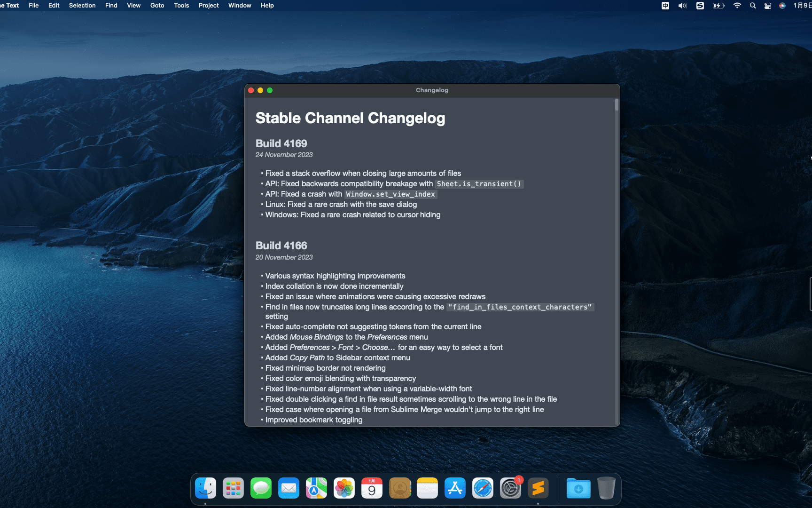Click 'Added Copy Path to Sidebar' line
This screenshot has width=812, height=508.
click(337, 358)
